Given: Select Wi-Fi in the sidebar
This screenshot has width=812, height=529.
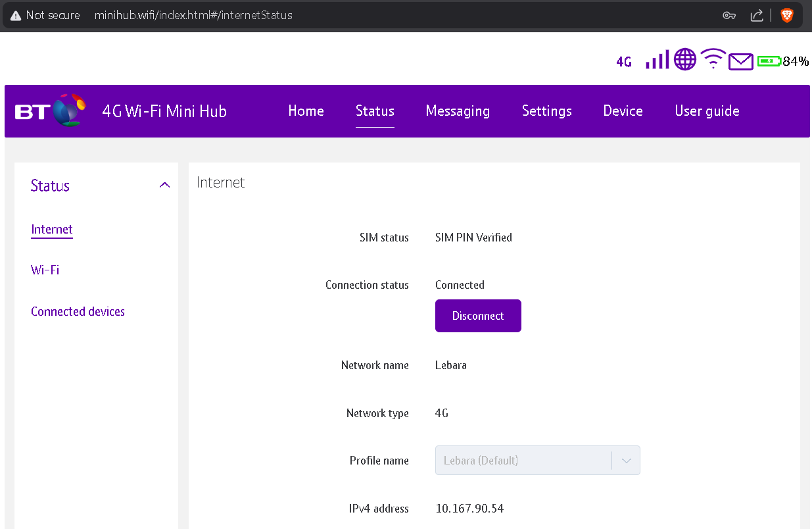Looking at the screenshot, I should (x=45, y=270).
